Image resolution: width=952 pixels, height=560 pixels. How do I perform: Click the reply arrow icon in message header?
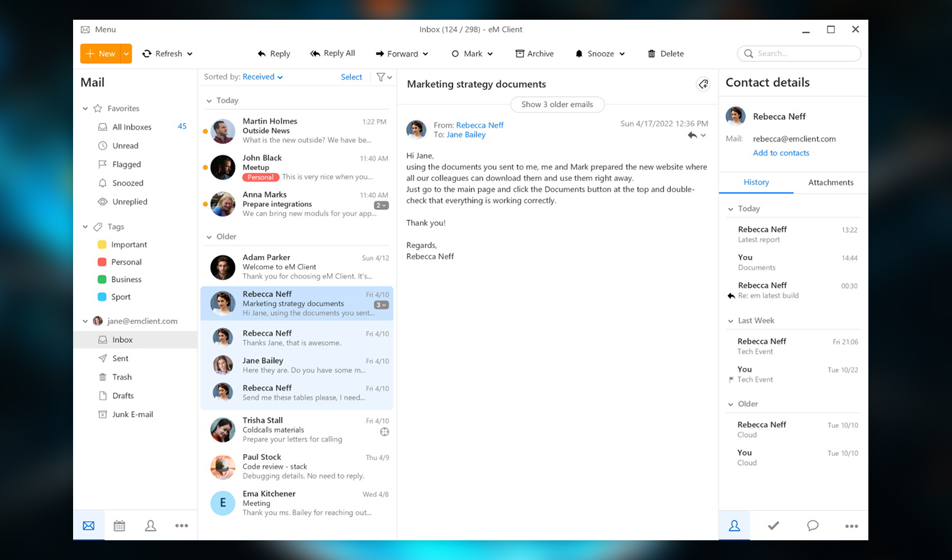pyautogui.click(x=692, y=135)
